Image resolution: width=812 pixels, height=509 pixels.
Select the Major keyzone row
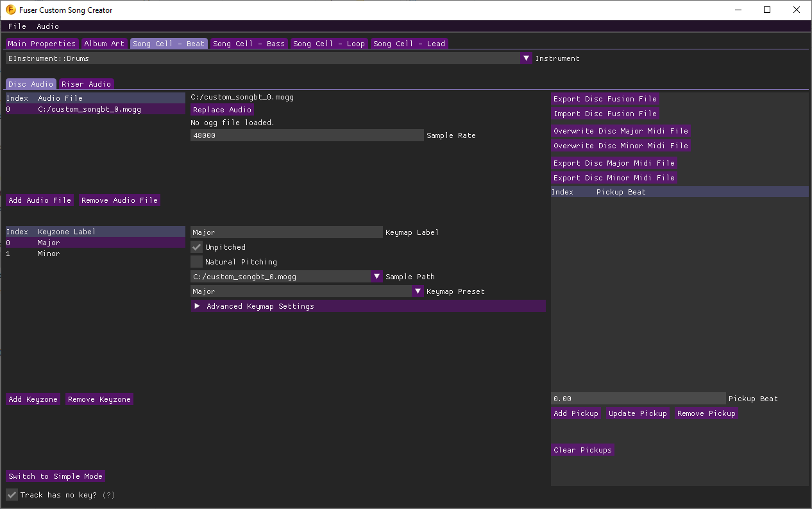coord(96,243)
